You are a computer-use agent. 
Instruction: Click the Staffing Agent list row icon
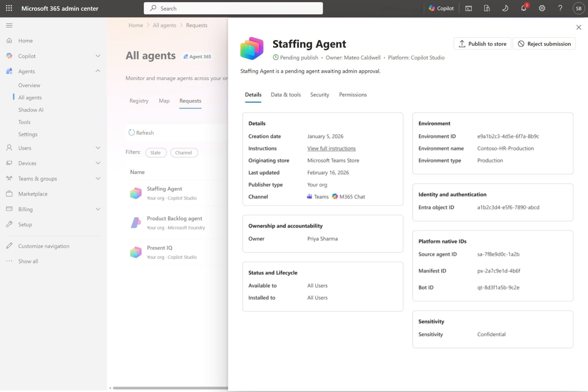click(x=136, y=193)
